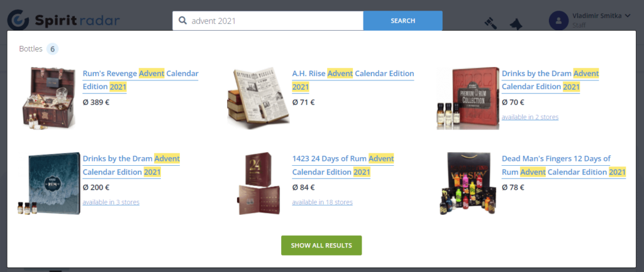Open the watchdog alerts icon
This screenshot has width=644, height=272.
click(x=516, y=24)
